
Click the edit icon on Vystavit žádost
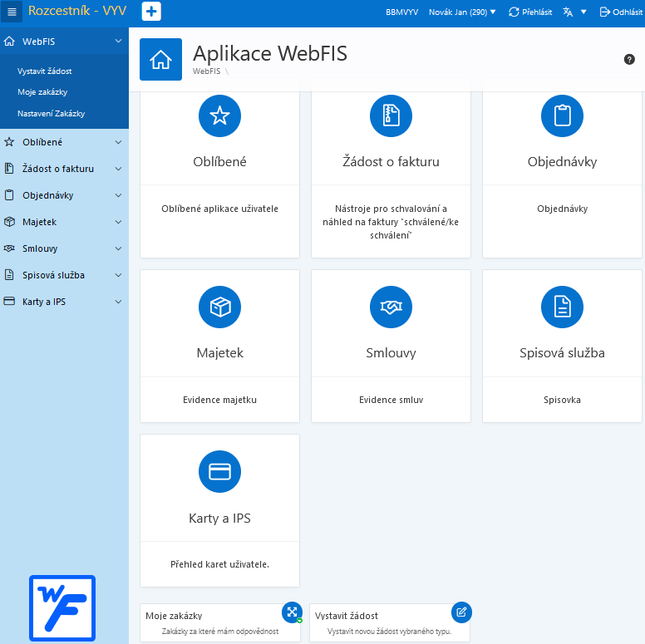pyautogui.click(x=461, y=612)
